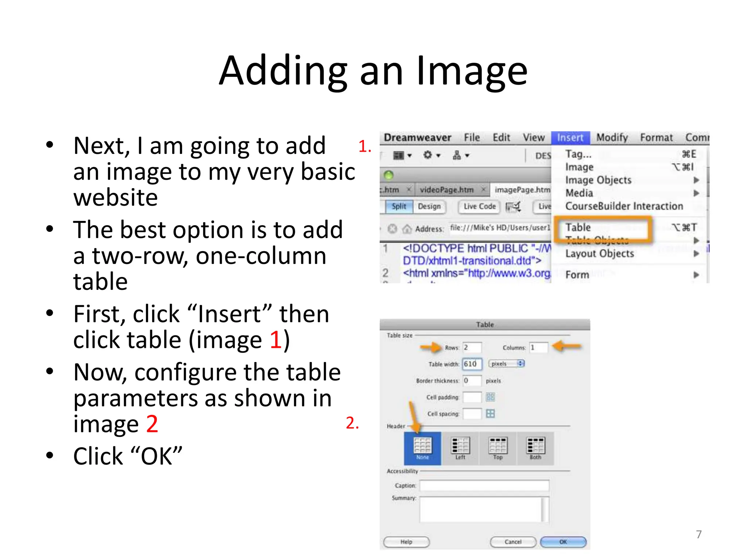
Task: Select the Left header option
Action: point(460,448)
